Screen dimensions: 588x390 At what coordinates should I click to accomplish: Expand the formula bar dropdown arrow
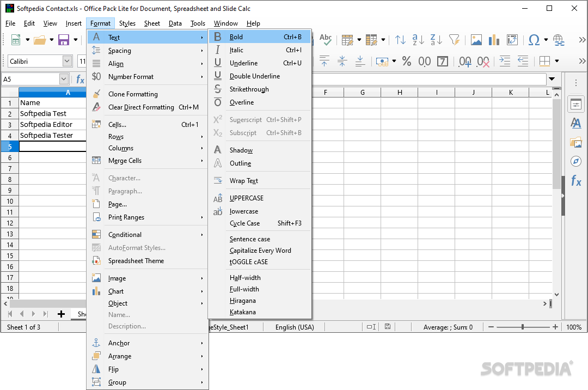click(552, 79)
